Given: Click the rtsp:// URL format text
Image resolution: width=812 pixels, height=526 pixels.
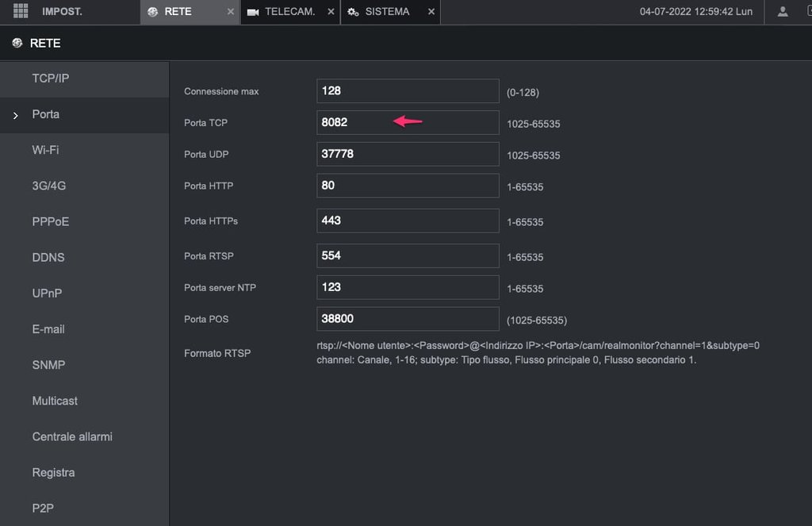Looking at the screenshot, I should pos(538,346).
